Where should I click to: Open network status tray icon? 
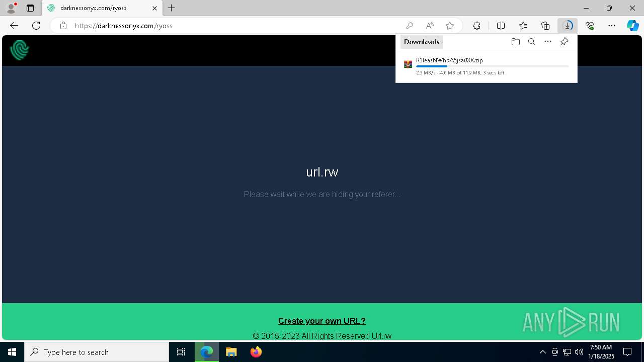tap(567, 352)
